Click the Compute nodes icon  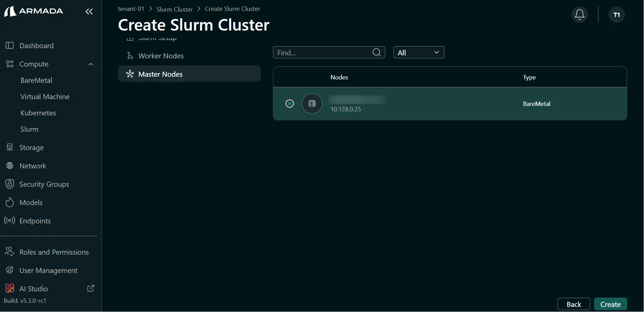(10, 64)
